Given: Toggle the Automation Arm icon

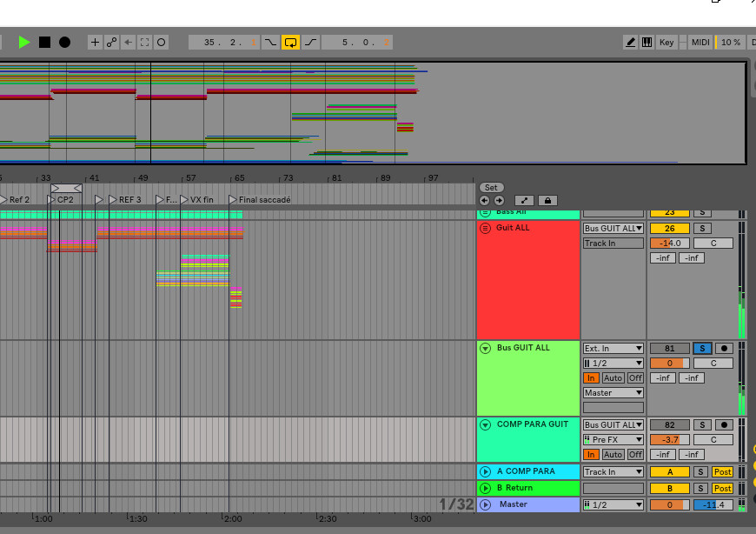Looking at the screenshot, I should tap(111, 43).
